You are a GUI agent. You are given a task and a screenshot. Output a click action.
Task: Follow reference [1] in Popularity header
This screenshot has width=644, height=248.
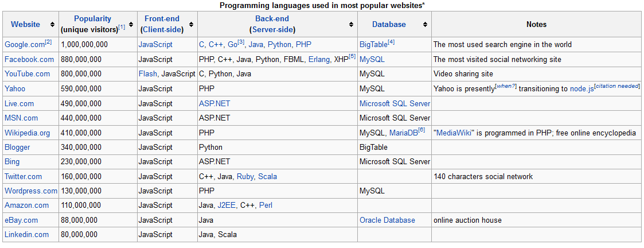click(x=122, y=28)
